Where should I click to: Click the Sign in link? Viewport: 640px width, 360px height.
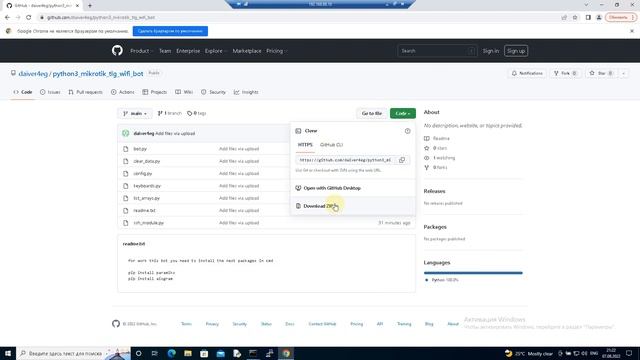(491, 51)
